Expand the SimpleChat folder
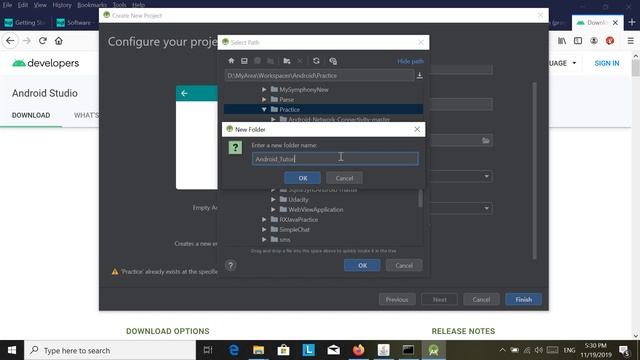The height and width of the screenshot is (360, 640). (x=264, y=229)
